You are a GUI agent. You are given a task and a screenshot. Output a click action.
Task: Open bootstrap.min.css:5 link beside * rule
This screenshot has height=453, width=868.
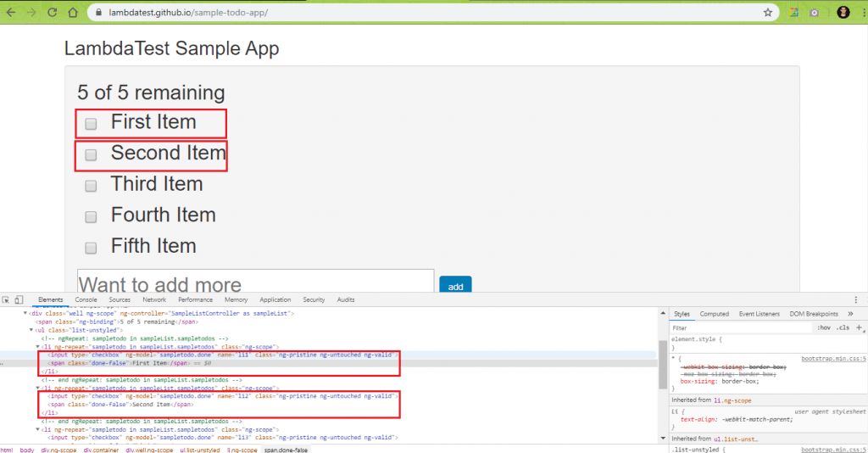click(x=833, y=359)
